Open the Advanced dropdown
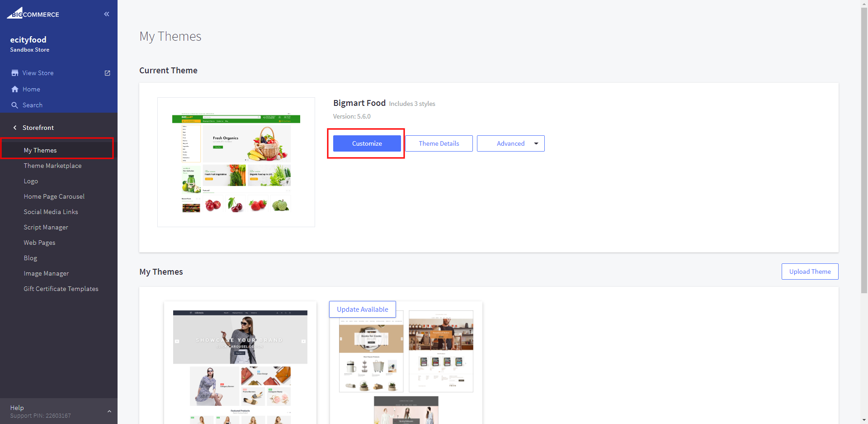Viewport: 868px width, 424px height. click(511, 143)
